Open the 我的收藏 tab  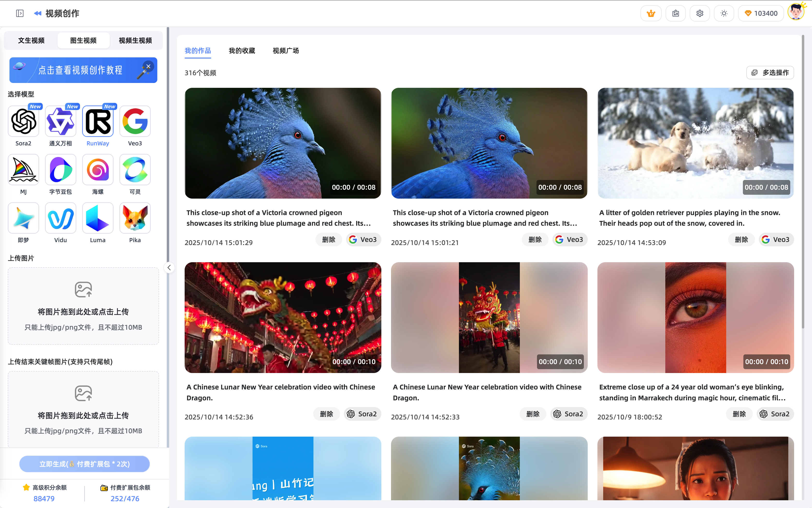(242, 51)
